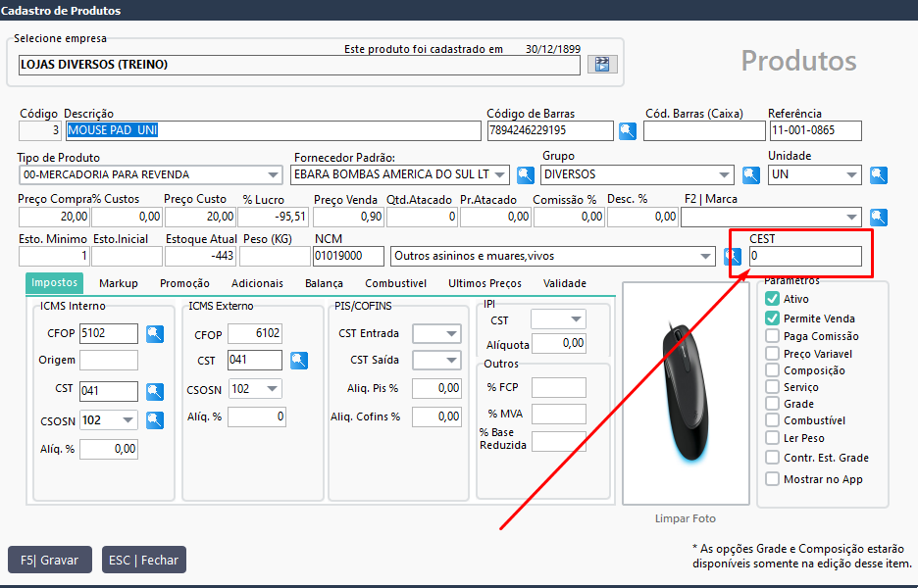
Task: Click the search icon next to Unidade dropdown
Action: (x=878, y=175)
